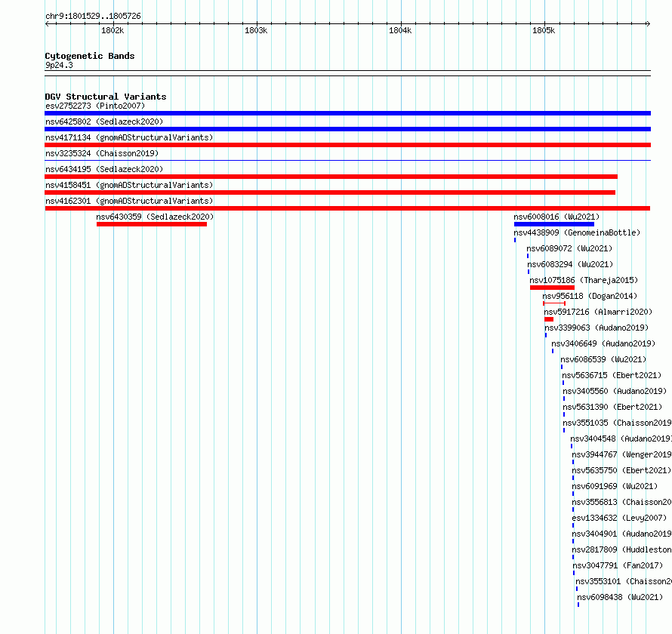Click the blue bar under esv2752273

pos(347,113)
